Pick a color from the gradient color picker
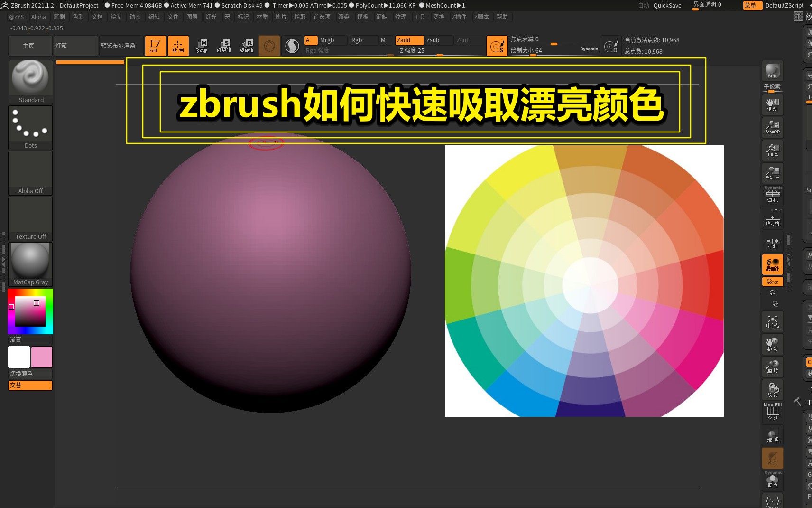 (30, 311)
